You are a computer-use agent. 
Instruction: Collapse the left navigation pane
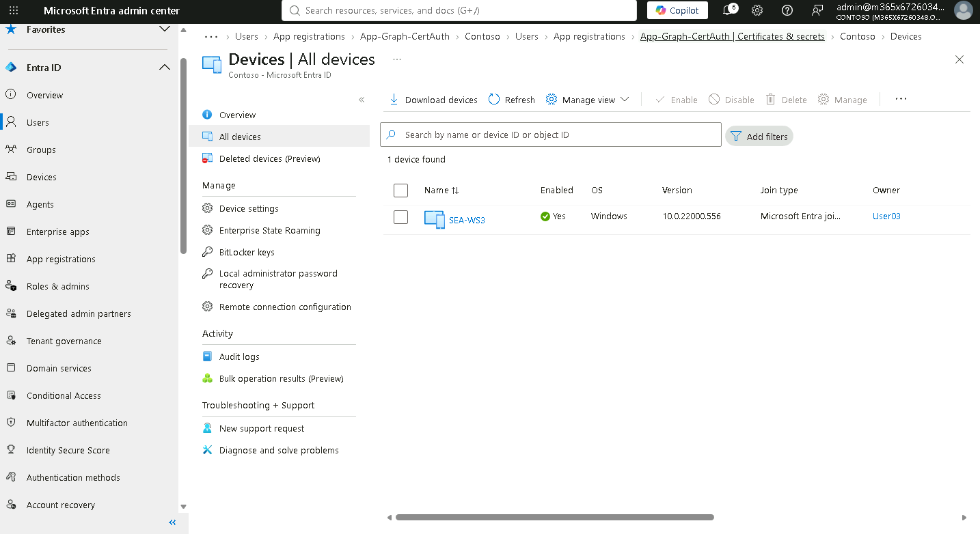click(173, 522)
